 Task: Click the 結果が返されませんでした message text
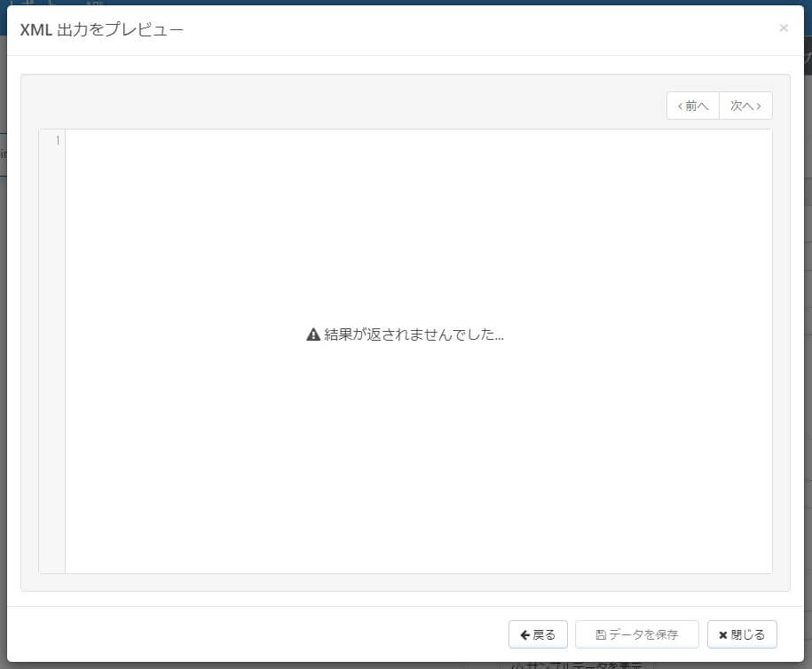tap(414, 334)
